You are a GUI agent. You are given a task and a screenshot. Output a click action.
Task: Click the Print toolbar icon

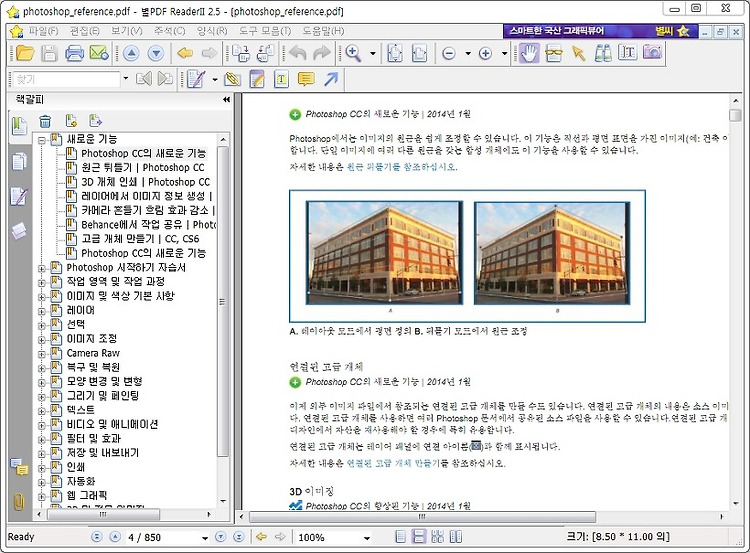click(x=74, y=53)
